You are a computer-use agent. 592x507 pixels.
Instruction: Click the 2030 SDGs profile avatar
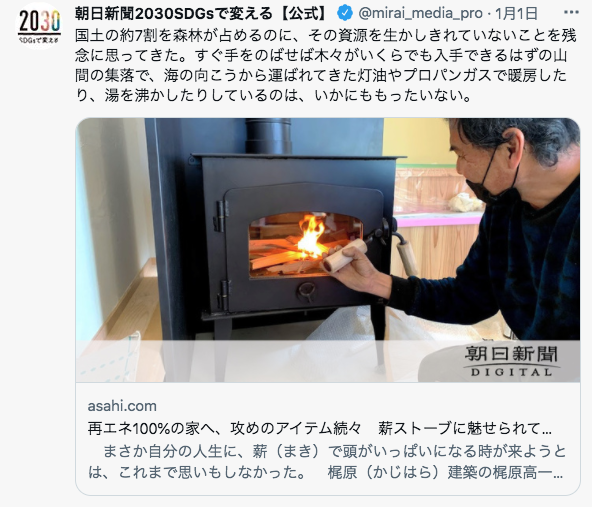click(39, 26)
